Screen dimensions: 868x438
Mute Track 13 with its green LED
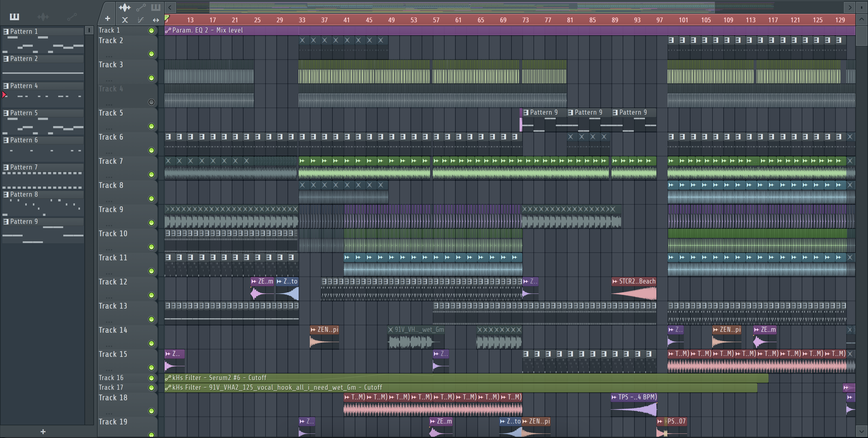pos(151,319)
